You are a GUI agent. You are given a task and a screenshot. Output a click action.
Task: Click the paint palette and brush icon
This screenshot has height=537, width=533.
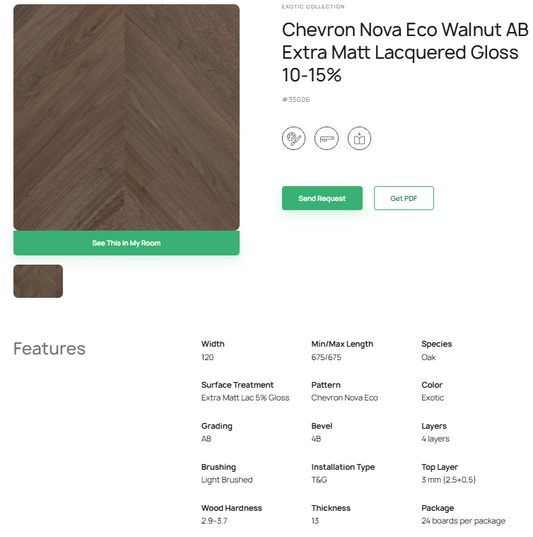click(x=294, y=138)
